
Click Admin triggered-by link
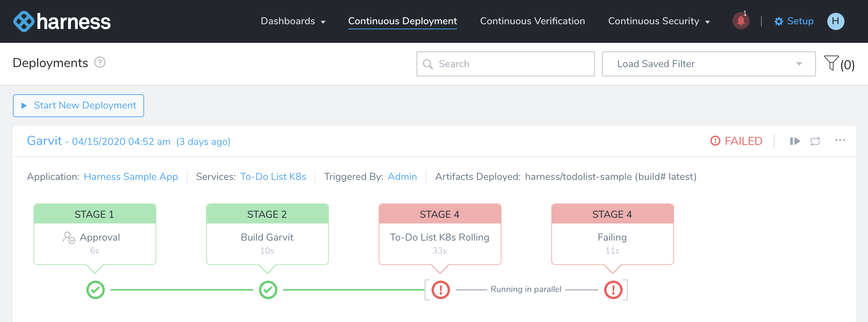(402, 177)
